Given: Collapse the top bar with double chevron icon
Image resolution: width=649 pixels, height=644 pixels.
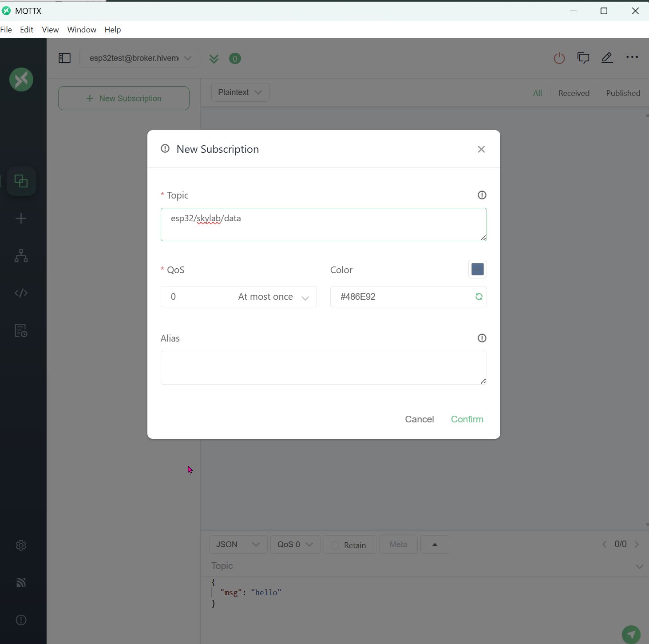Looking at the screenshot, I should click(214, 59).
